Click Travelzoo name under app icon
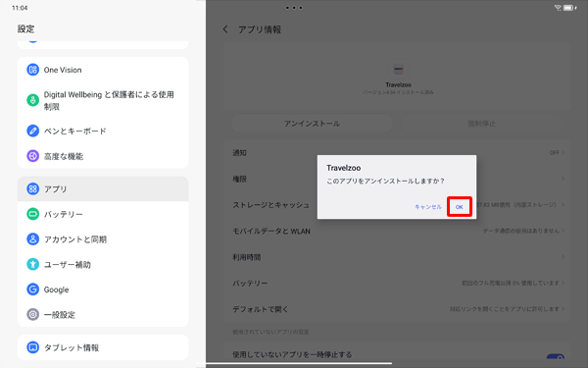The height and width of the screenshot is (368, 588). tap(398, 84)
